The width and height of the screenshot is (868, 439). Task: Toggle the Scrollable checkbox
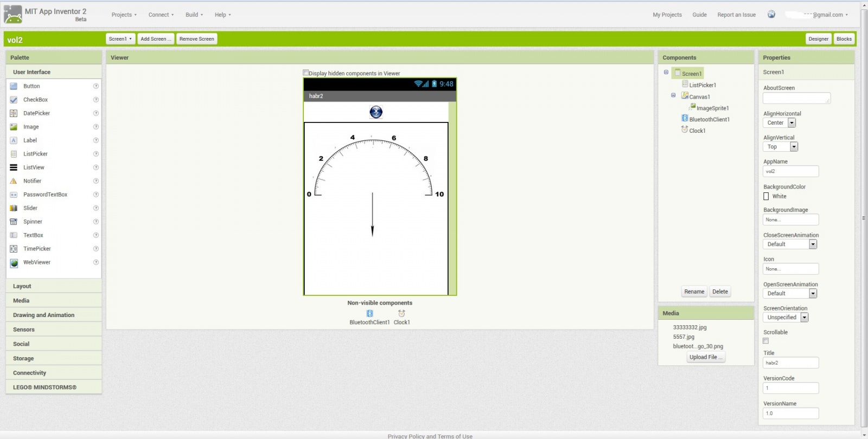point(765,341)
